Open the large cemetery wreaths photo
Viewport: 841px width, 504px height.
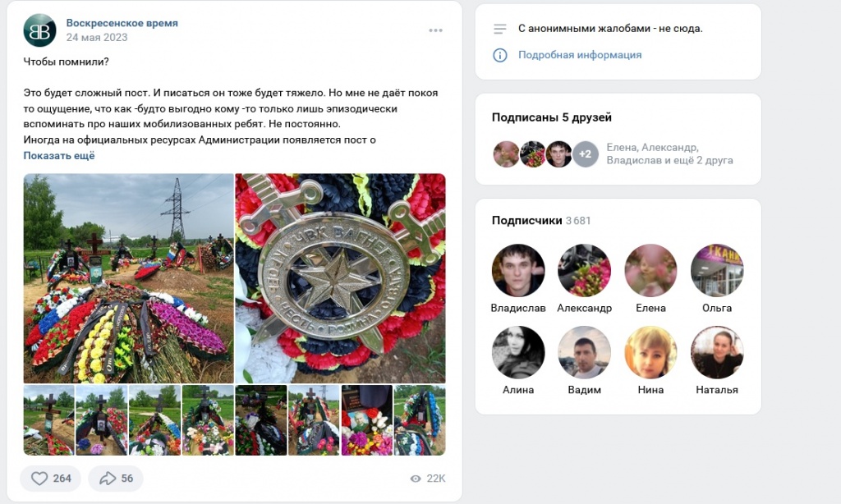tap(129, 277)
